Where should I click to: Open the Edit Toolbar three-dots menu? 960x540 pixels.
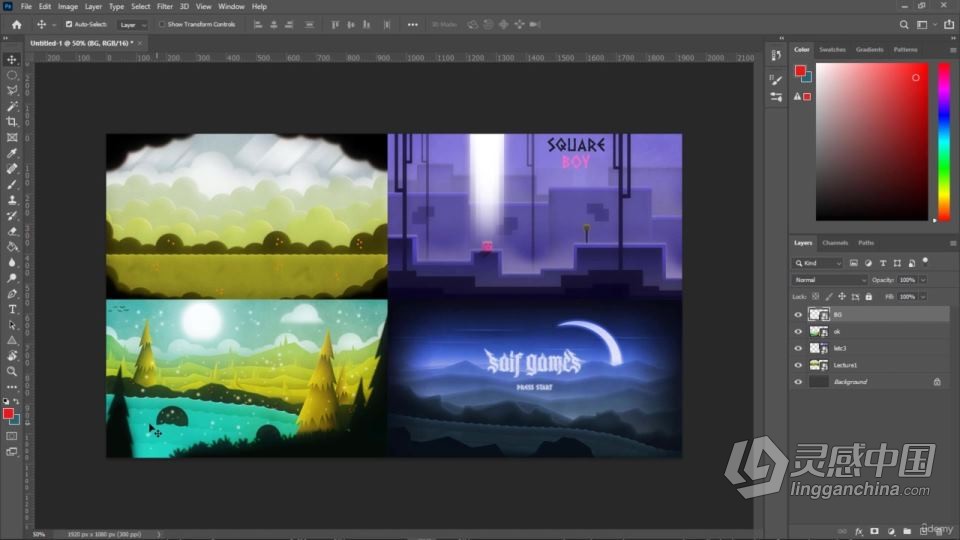tap(12, 387)
